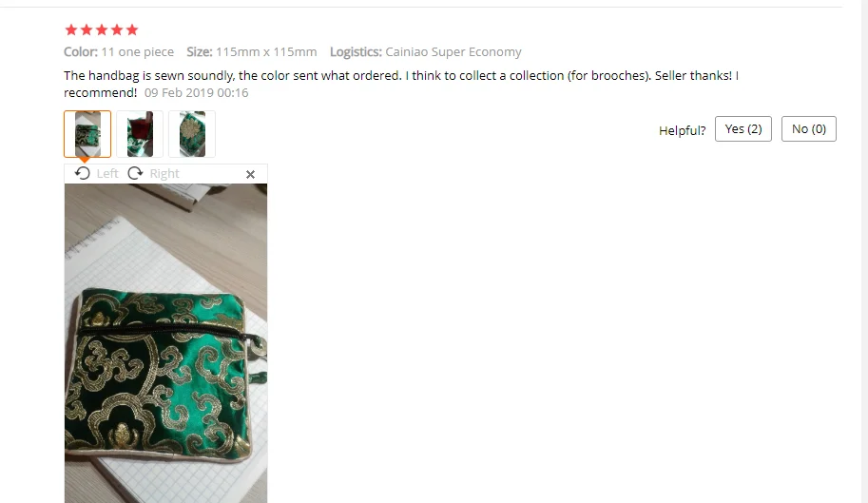Select the highlighted green pouch thumbnail
Viewport: 868px width, 503px height.
pos(87,134)
